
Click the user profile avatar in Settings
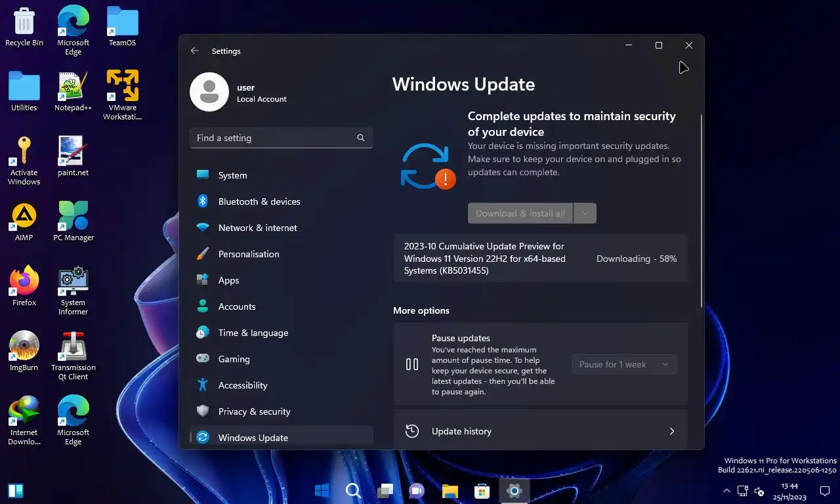[209, 92]
